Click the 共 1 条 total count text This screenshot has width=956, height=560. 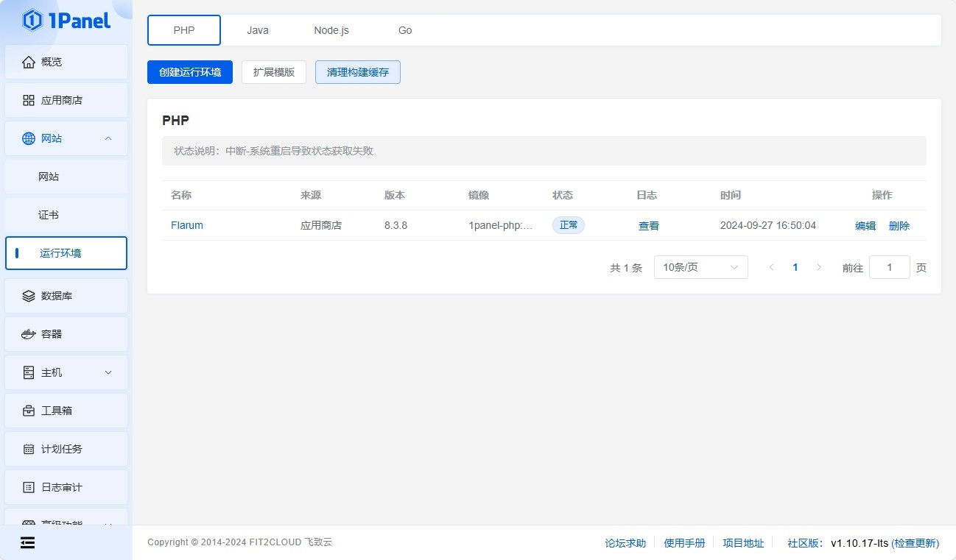pos(626,268)
